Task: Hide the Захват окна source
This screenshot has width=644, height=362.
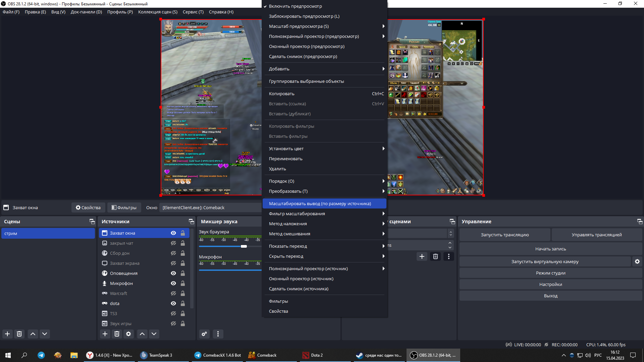Action: point(173,233)
